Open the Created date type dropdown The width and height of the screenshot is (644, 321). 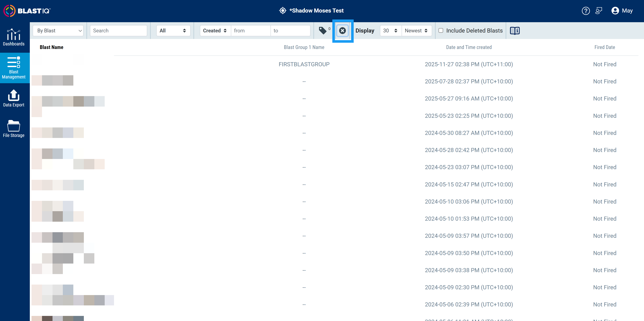(215, 31)
